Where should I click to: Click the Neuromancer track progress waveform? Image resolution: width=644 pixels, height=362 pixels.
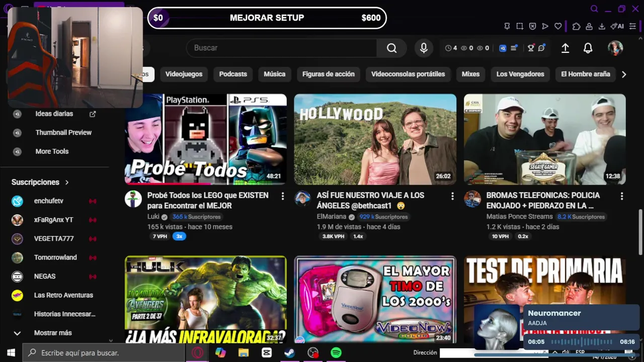[581, 342]
